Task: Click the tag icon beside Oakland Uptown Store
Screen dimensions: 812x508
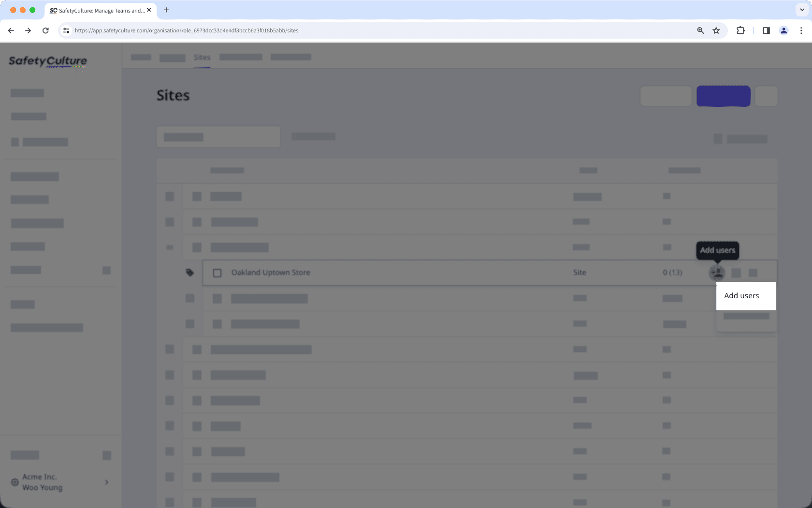Action: coord(189,273)
